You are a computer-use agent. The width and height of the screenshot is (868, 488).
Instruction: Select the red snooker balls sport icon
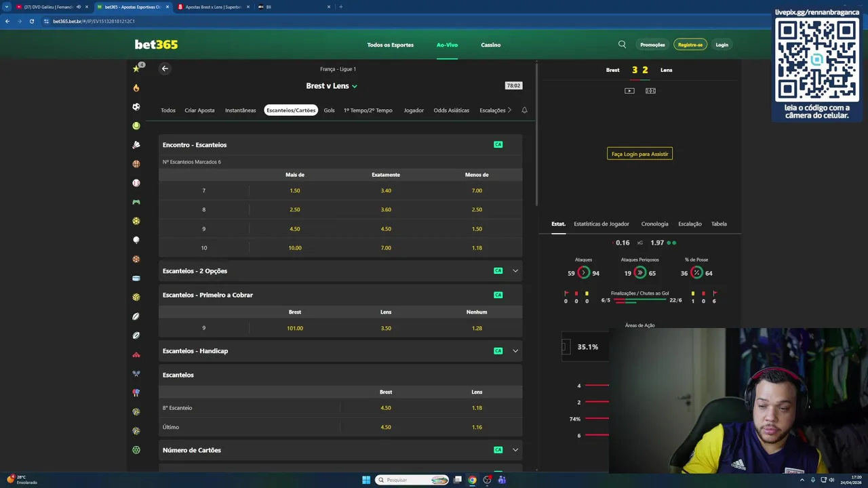point(136,354)
